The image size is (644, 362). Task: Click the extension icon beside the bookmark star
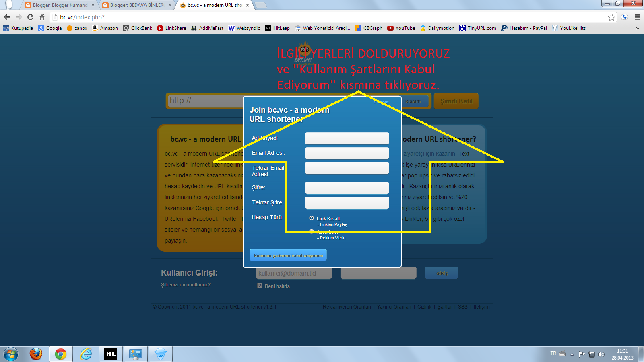pos(625,17)
